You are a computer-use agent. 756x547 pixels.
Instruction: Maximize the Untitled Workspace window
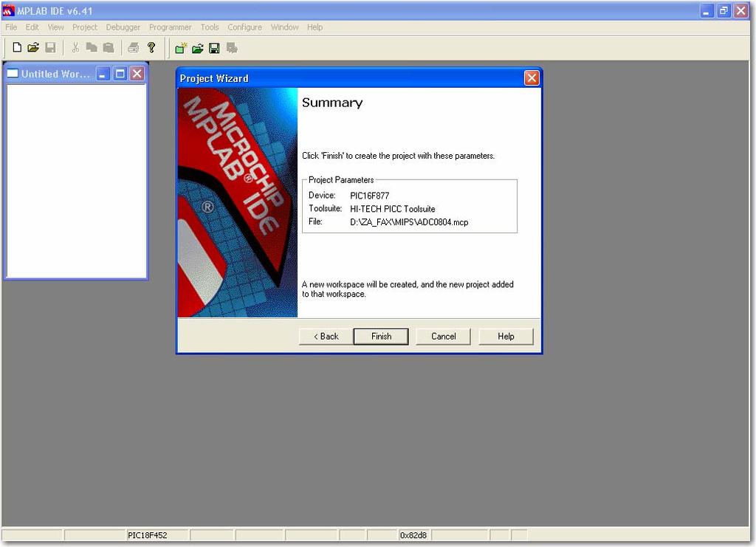[x=120, y=74]
